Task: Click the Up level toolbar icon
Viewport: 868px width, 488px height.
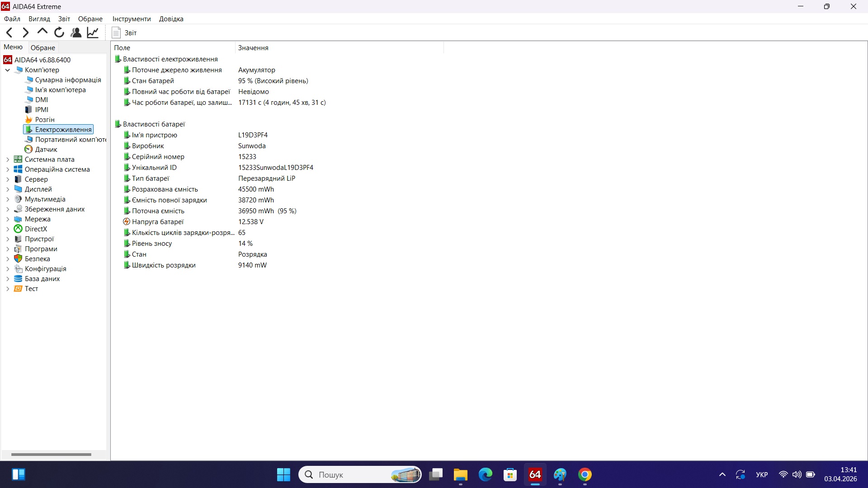Action: point(42,33)
